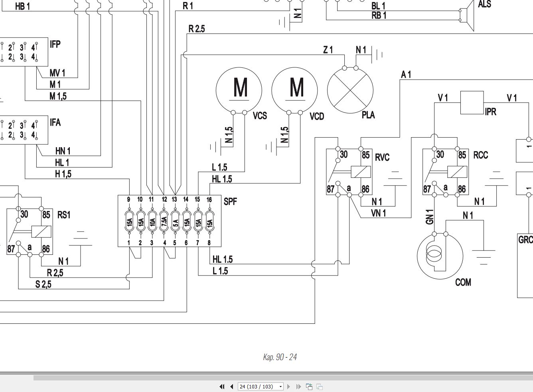Click the '10A' fuse in SPF
The image size is (533, 392).
click(x=152, y=221)
